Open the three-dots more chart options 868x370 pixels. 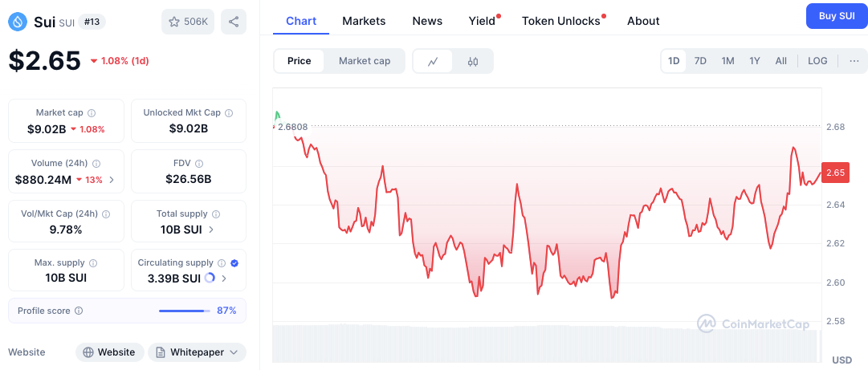(x=854, y=61)
